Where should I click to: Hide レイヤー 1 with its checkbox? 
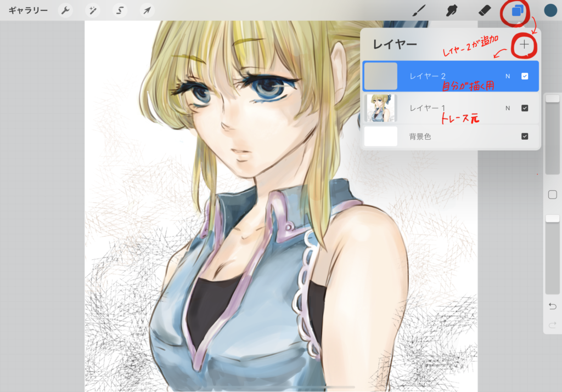click(525, 108)
